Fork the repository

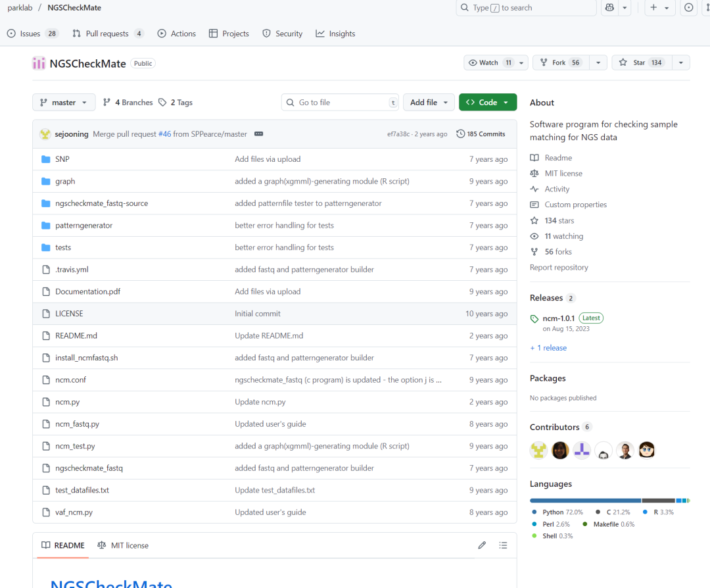click(x=561, y=62)
